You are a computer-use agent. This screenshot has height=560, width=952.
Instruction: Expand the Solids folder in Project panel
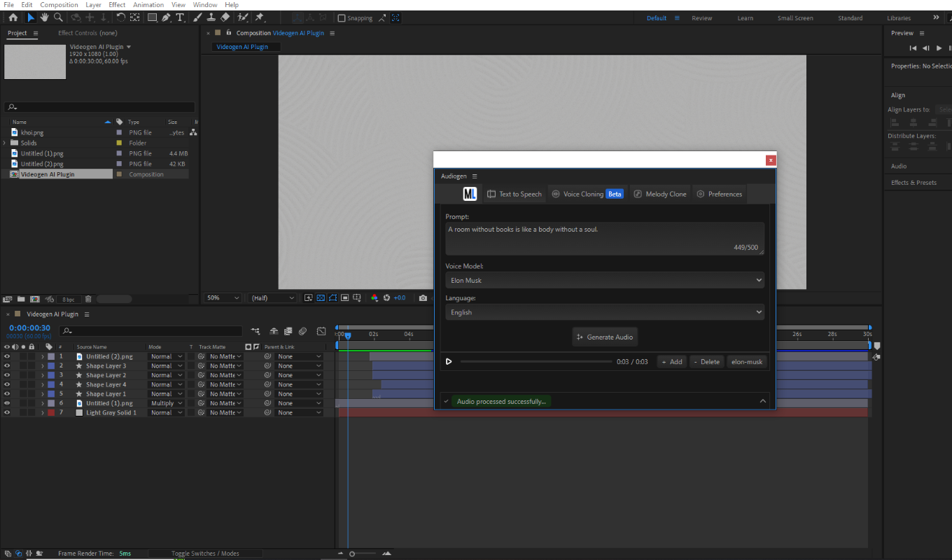pos(5,143)
